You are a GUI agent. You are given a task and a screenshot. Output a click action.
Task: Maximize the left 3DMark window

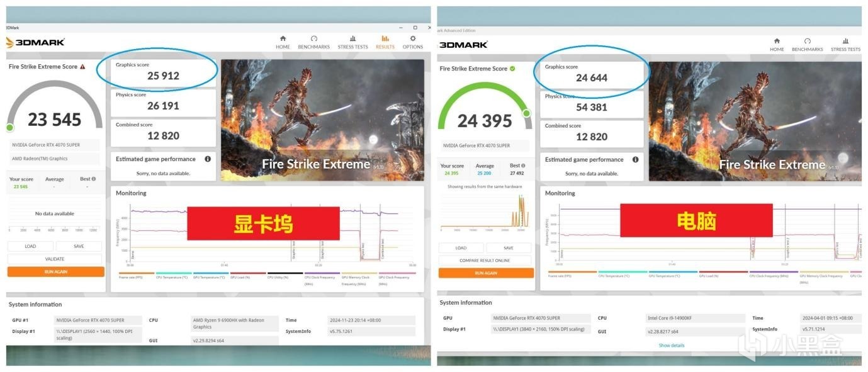tap(415, 28)
